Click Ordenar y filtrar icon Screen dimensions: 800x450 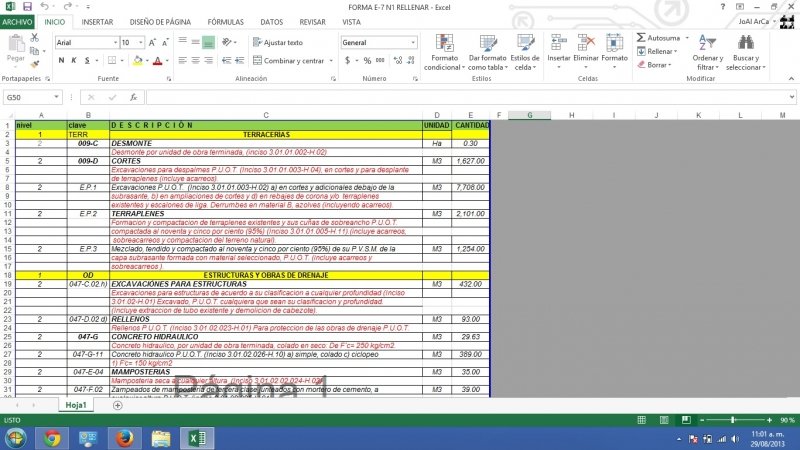(707, 50)
